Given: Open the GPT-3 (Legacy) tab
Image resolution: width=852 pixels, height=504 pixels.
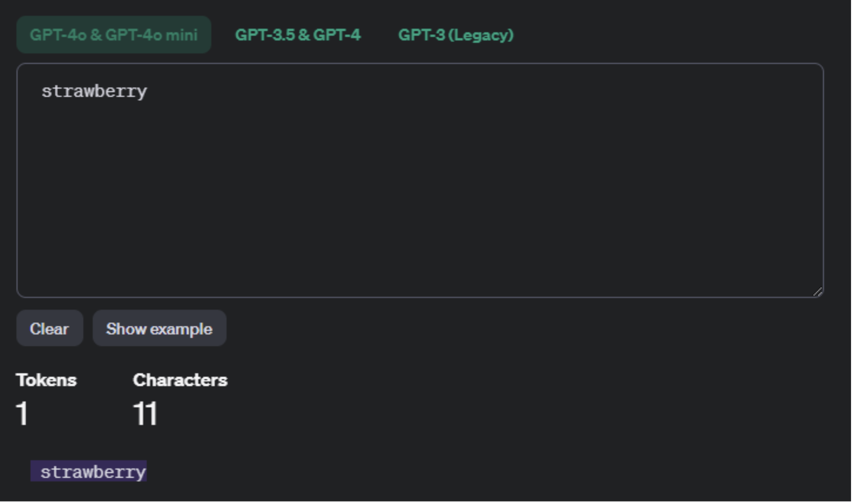Looking at the screenshot, I should pyautogui.click(x=456, y=35).
